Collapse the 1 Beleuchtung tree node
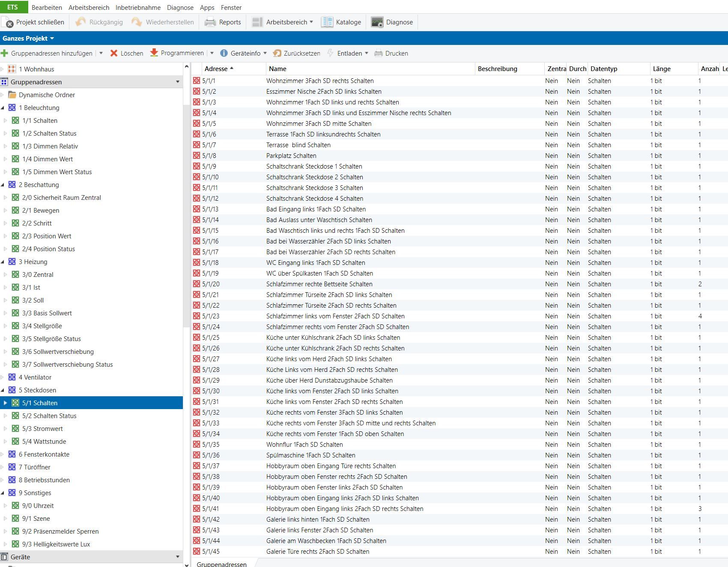The height and width of the screenshot is (567, 728). (x=3, y=108)
